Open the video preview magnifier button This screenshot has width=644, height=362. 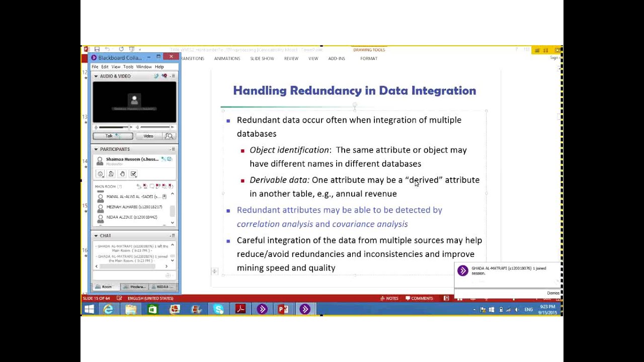[x=169, y=136]
